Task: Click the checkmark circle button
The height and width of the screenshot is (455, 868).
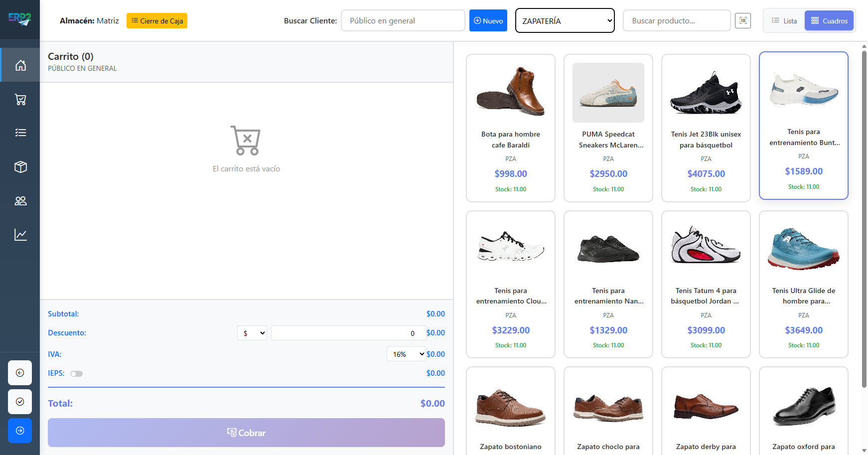Action: (x=20, y=402)
